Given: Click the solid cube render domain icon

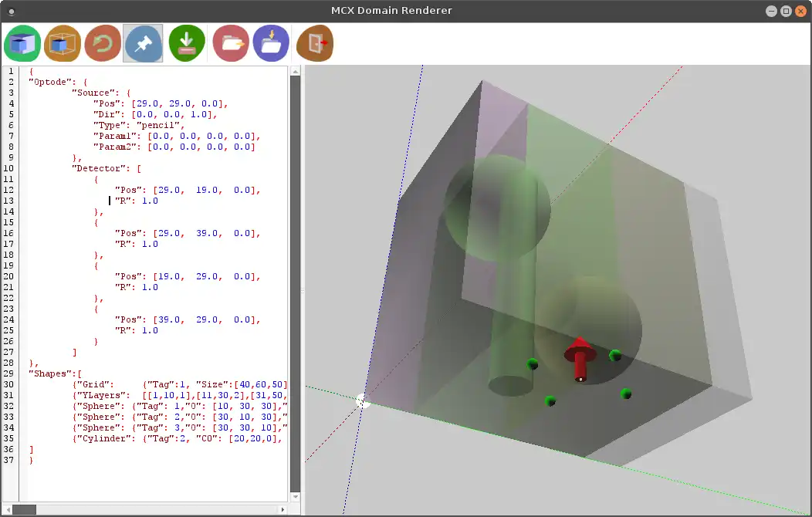Looking at the screenshot, I should 22,43.
